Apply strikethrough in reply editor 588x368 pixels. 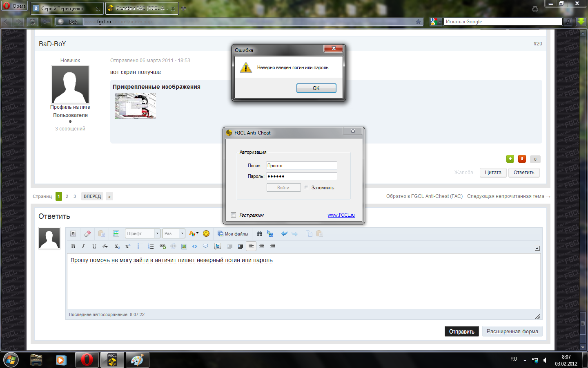click(105, 246)
